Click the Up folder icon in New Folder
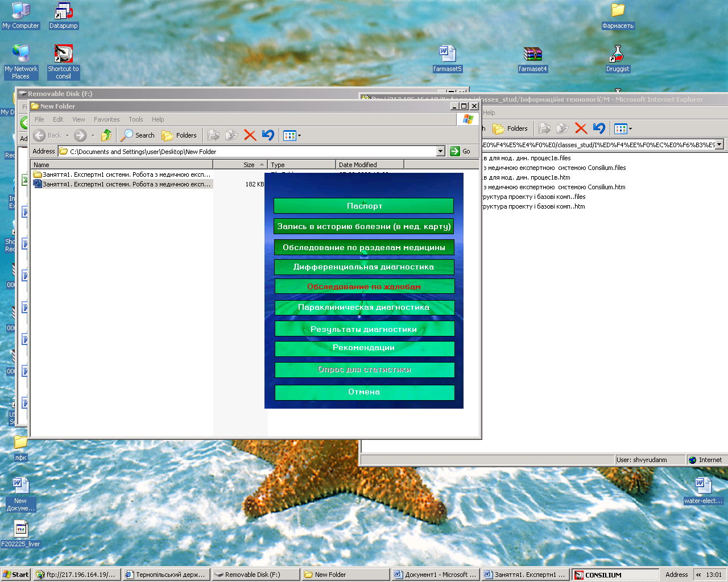 [106, 135]
